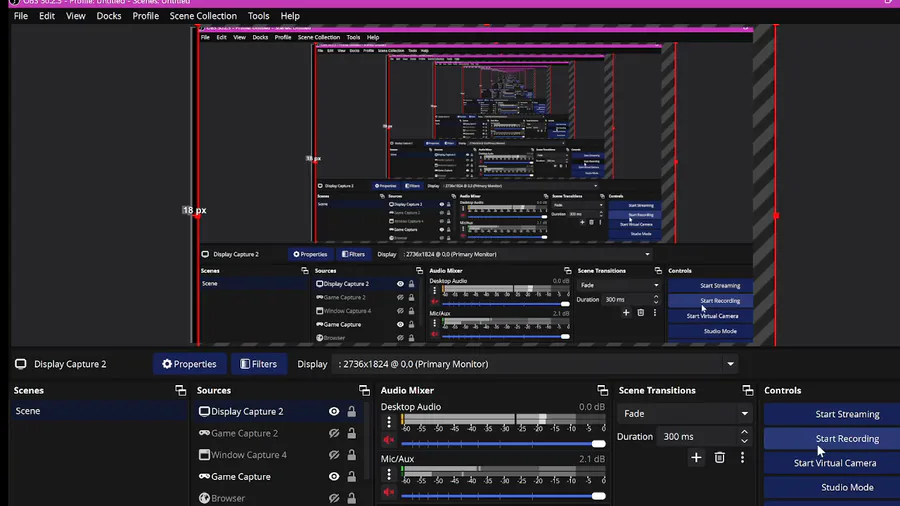Hide the Game Capture source
This screenshot has width=900, height=506.
click(x=334, y=476)
